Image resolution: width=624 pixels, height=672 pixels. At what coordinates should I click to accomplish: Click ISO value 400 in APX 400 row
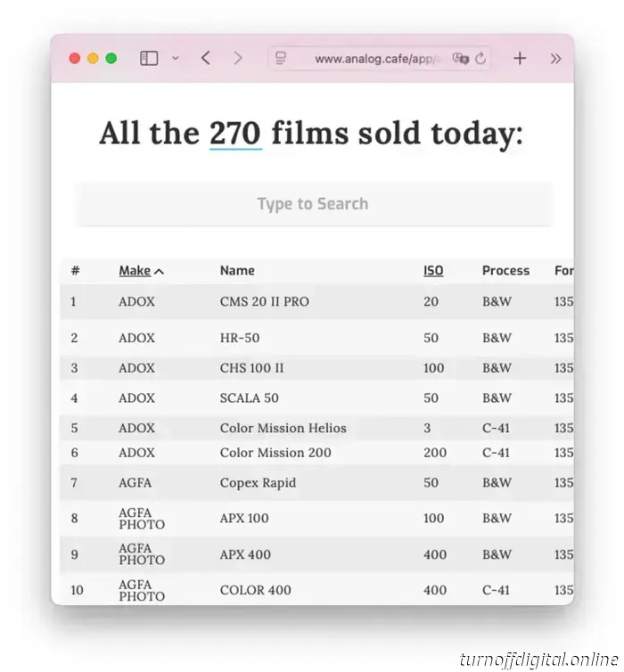point(435,555)
